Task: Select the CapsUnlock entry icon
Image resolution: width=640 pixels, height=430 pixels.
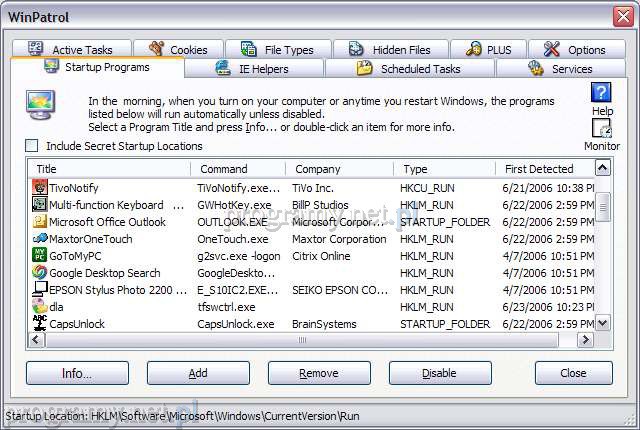Action: (40, 323)
